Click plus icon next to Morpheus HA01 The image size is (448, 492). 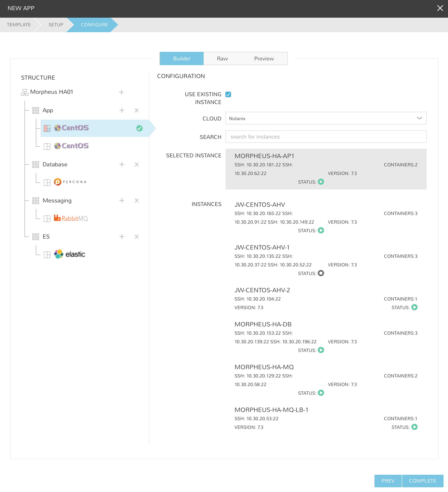click(x=121, y=92)
